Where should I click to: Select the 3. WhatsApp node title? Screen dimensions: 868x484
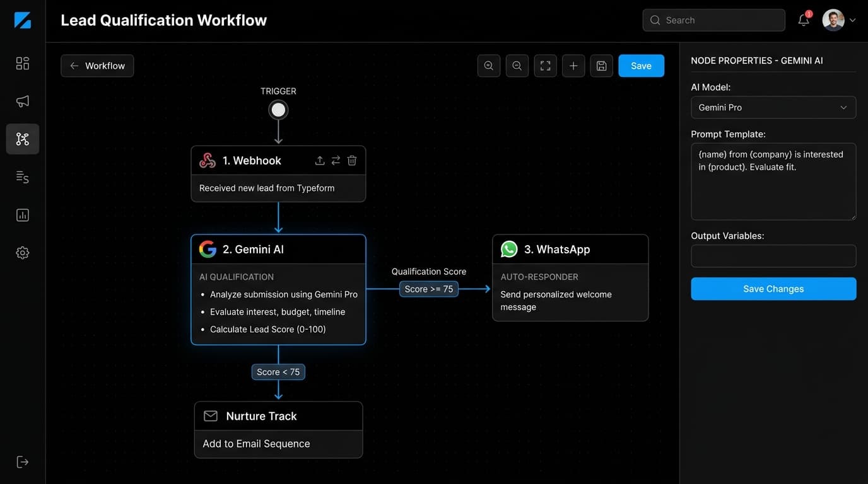[x=557, y=250]
